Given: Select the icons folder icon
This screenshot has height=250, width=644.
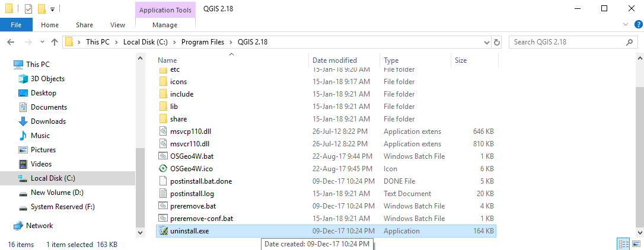Looking at the screenshot, I should click(163, 82).
